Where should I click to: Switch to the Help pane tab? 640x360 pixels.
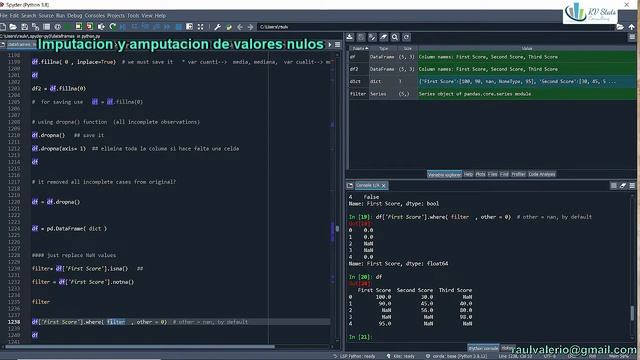468,174
